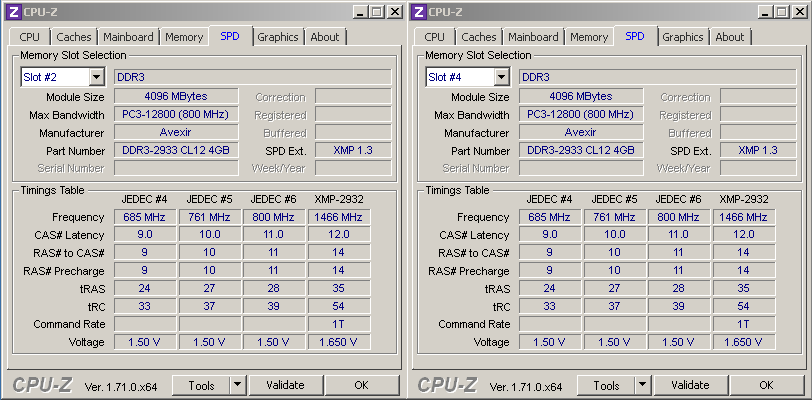Maximize the left CPU-Z window
Image resolution: width=812 pixels, height=400 pixels.
pyautogui.click(x=376, y=12)
